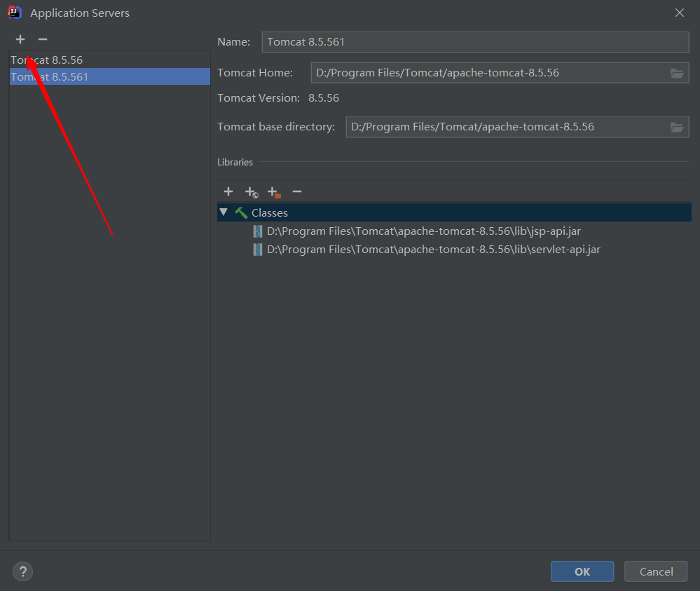Click the Application Servers title text
The image size is (700, 591).
[79, 13]
